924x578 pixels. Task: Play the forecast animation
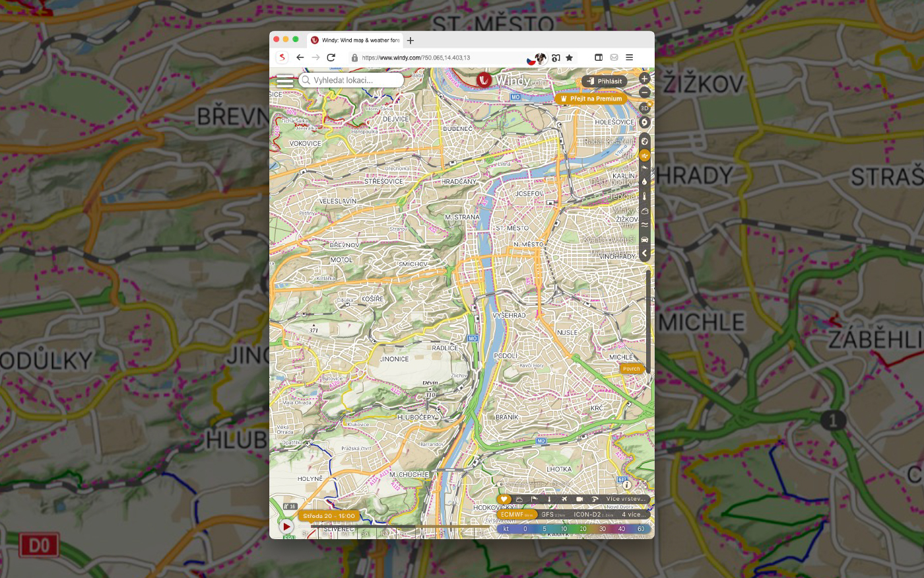pos(286,526)
